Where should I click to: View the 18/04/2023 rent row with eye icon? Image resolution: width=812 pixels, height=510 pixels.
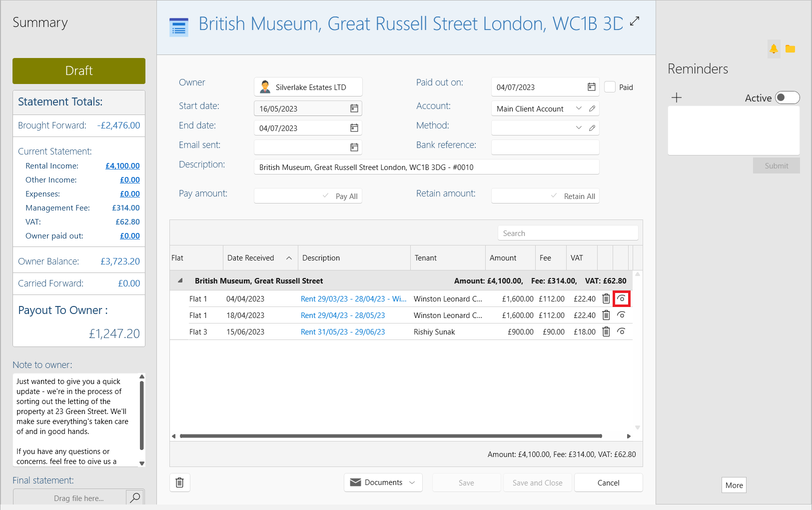621,315
